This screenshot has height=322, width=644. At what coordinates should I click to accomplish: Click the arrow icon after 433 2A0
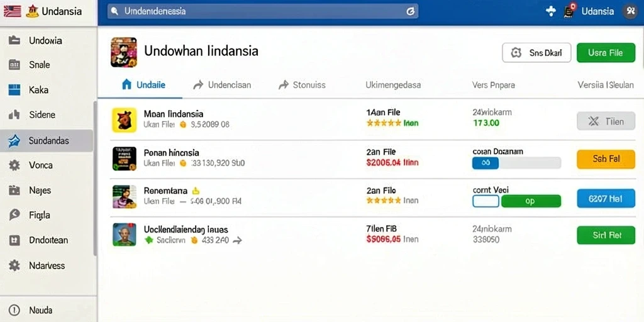click(x=237, y=241)
